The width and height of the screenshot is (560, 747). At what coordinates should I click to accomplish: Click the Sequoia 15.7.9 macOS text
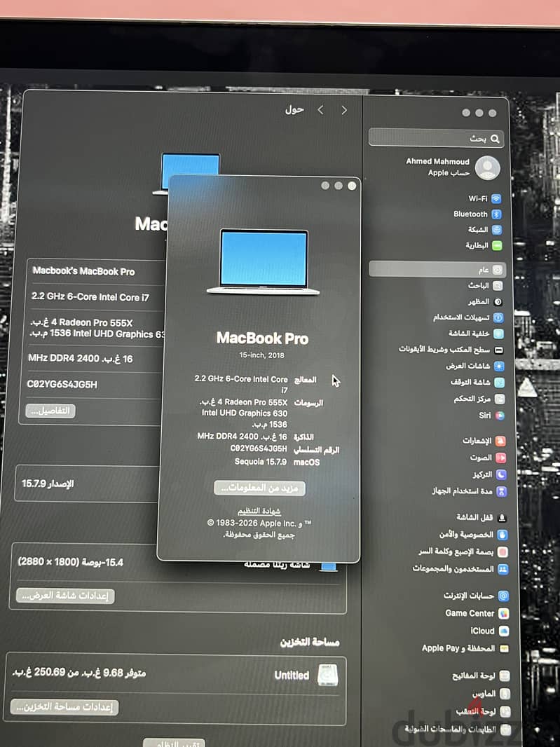[261, 462]
